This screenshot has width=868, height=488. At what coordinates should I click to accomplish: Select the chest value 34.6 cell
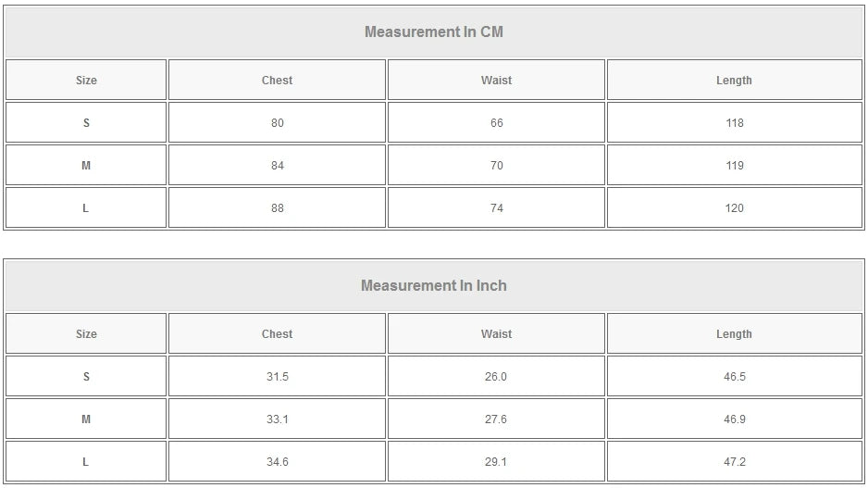277,462
